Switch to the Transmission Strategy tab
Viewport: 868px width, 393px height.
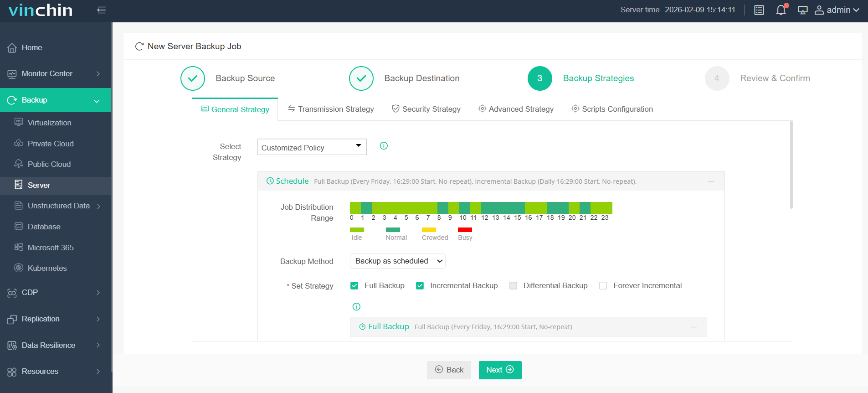click(331, 109)
